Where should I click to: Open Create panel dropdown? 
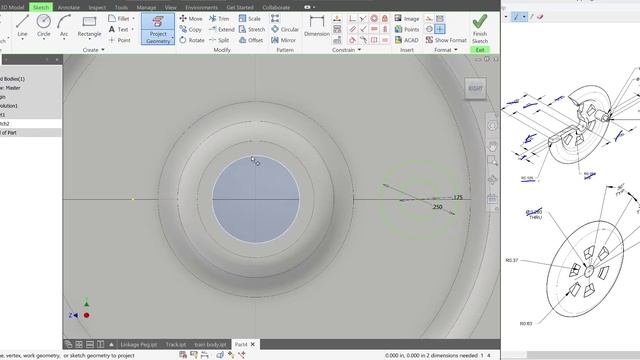click(x=93, y=50)
